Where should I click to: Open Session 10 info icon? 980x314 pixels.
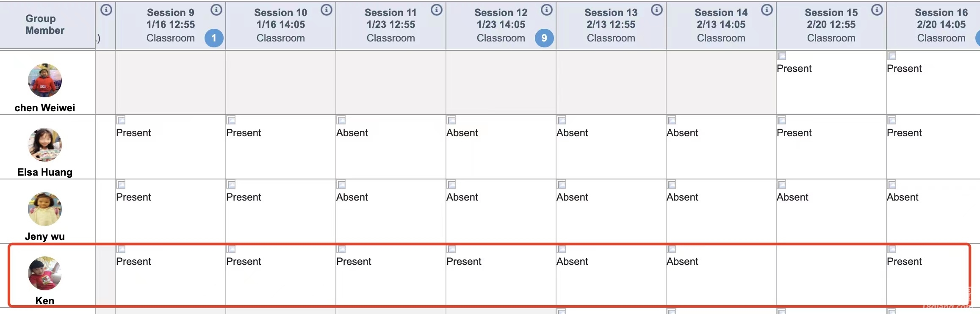point(326,10)
